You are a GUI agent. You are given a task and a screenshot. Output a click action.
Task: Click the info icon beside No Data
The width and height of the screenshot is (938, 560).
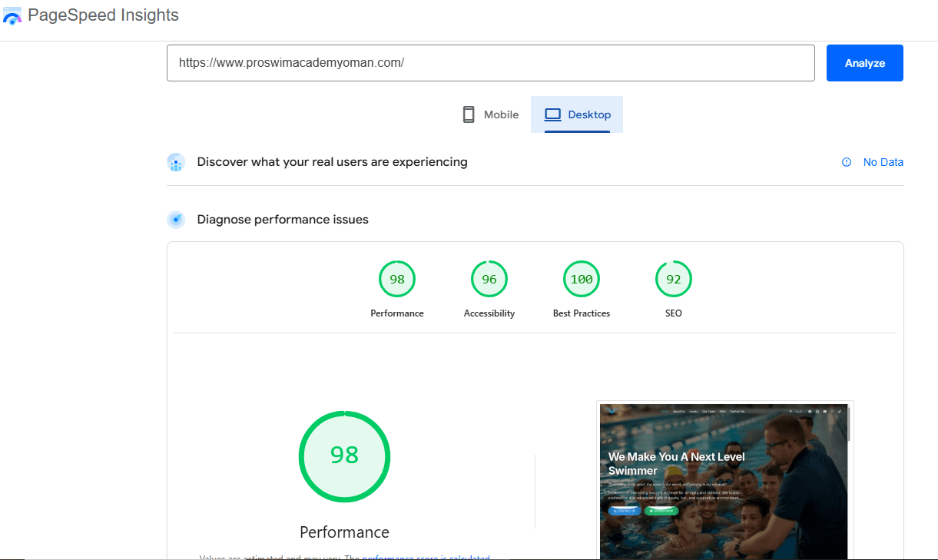pyautogui.click(x=847, y=162)
